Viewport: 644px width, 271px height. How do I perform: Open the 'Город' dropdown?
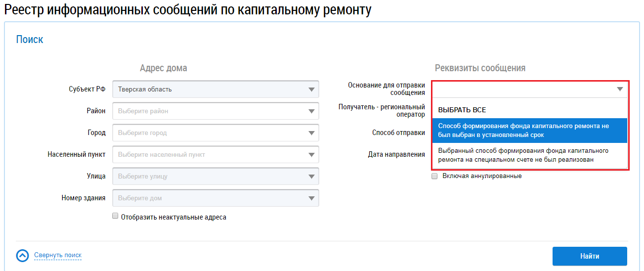pyautogui.click(x=311, y=133)
